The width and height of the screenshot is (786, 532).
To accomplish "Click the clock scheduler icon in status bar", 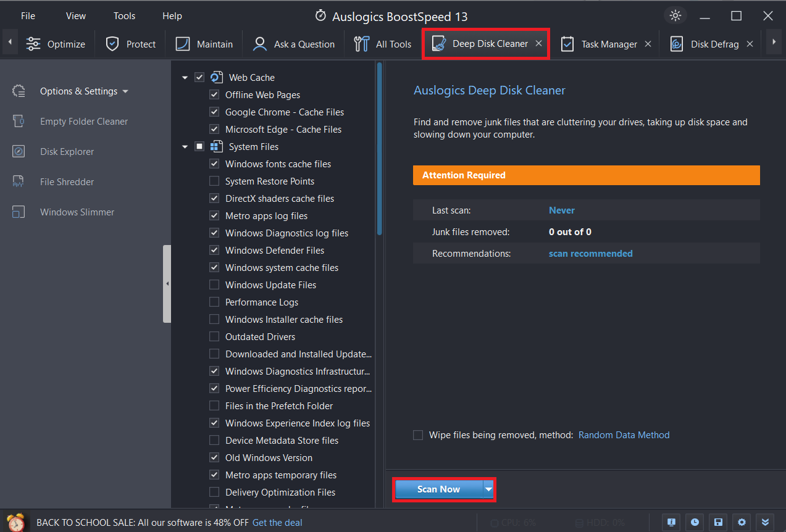I will (695, 522).
